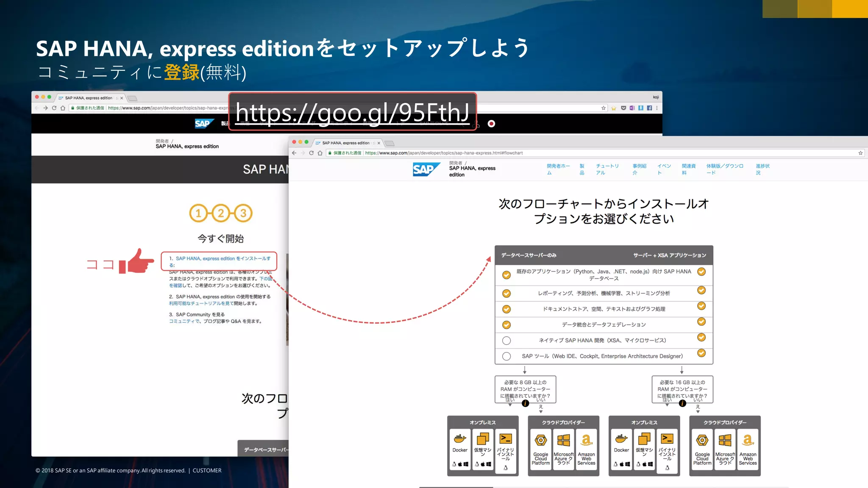Open the home page in the front browser

coord(320,153)
